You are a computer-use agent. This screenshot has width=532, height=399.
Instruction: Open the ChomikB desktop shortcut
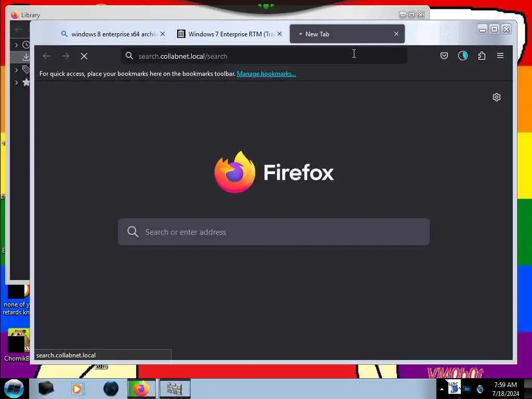click(16, 344)
